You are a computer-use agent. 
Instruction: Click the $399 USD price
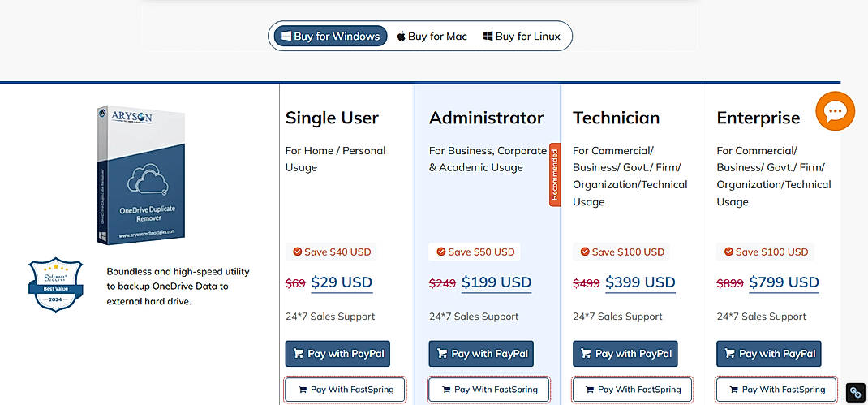641,282
